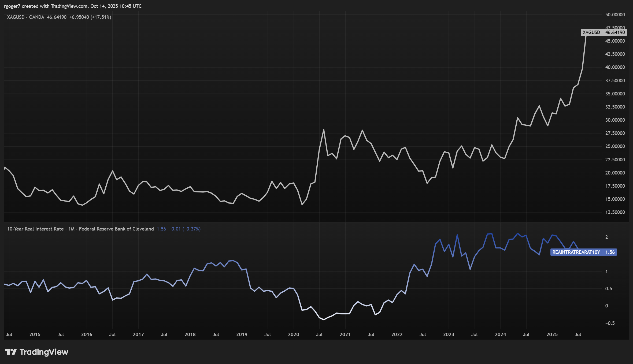Click the rgoger7 created with TradingView.com header

click(x=73, y=6)
